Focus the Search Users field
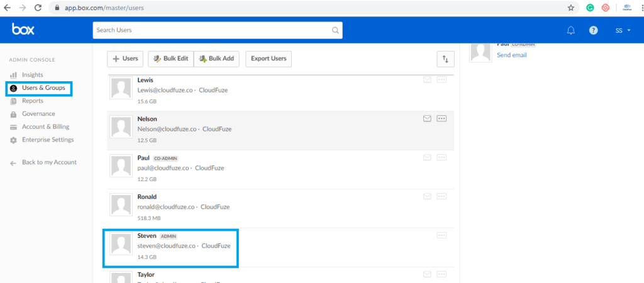 tap(217, 30)
